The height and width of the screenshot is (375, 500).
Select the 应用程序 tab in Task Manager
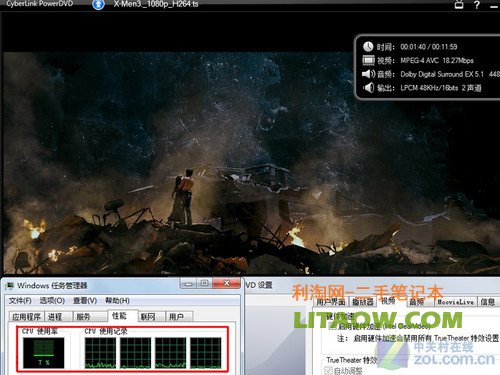[26, 316]
